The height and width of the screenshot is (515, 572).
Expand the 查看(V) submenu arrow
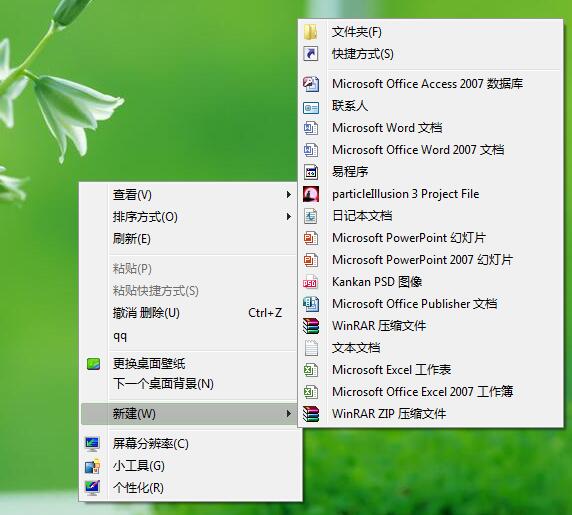click(x=289, y=195)
